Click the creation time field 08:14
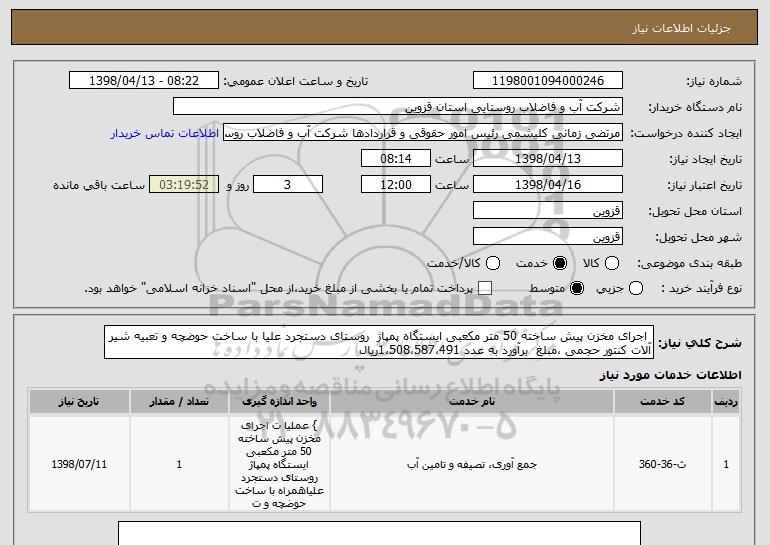 pos(396,159)
